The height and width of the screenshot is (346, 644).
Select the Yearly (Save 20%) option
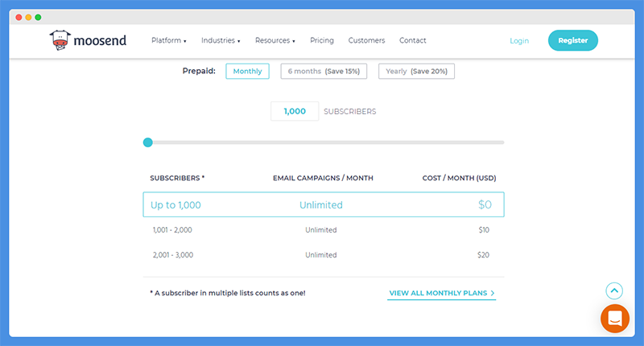416,71
